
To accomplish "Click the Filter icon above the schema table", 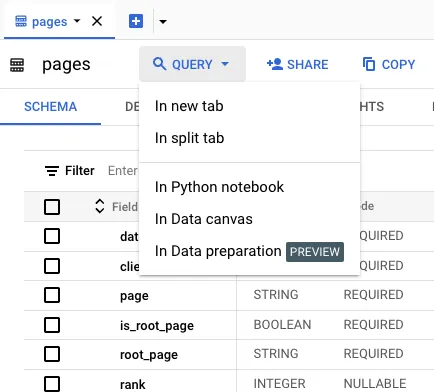I will pos(52,171).
